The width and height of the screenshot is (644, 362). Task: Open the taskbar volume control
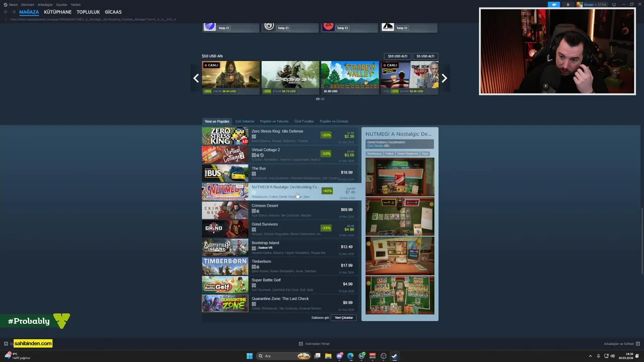pos(612,356)
